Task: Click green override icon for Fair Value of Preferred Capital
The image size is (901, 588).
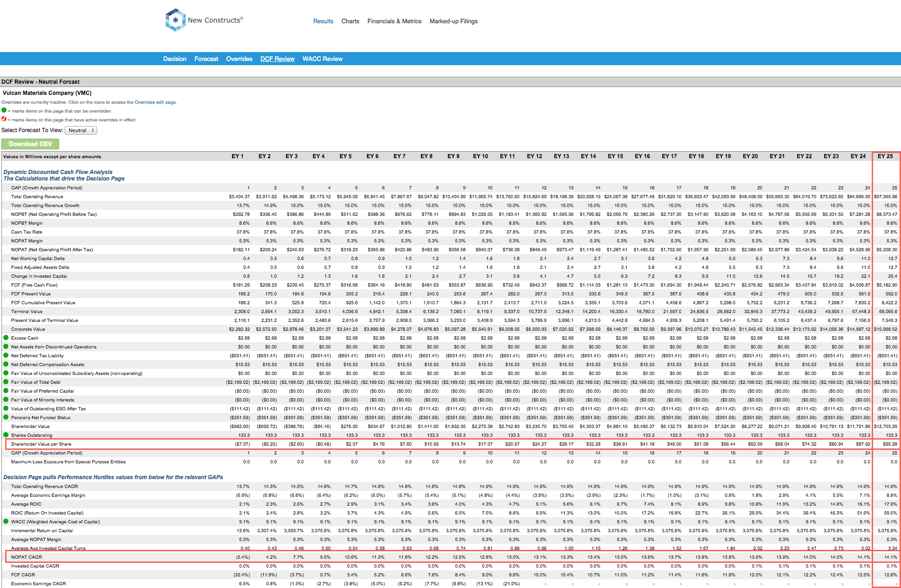Action: [x=6, y=391]
